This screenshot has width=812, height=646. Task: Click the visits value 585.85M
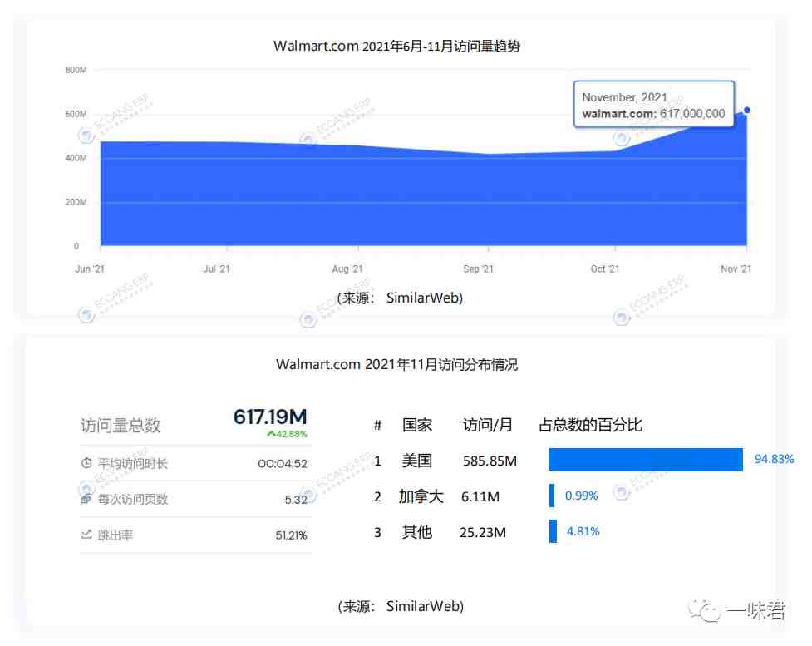[490, 461]
